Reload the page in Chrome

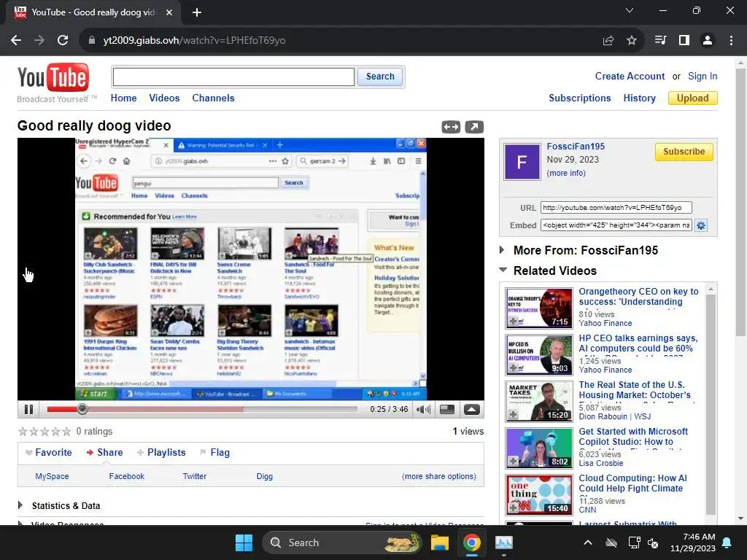point(63,41)
